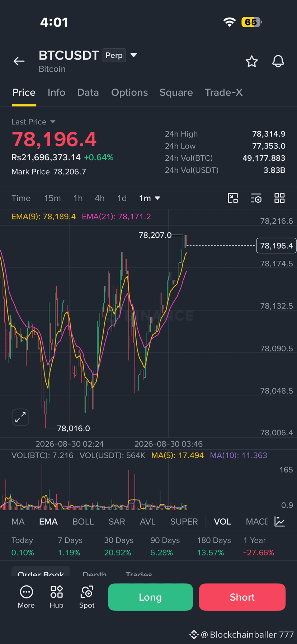Select the 1h chart interval
297x644 pixels.
coord(78,198)
